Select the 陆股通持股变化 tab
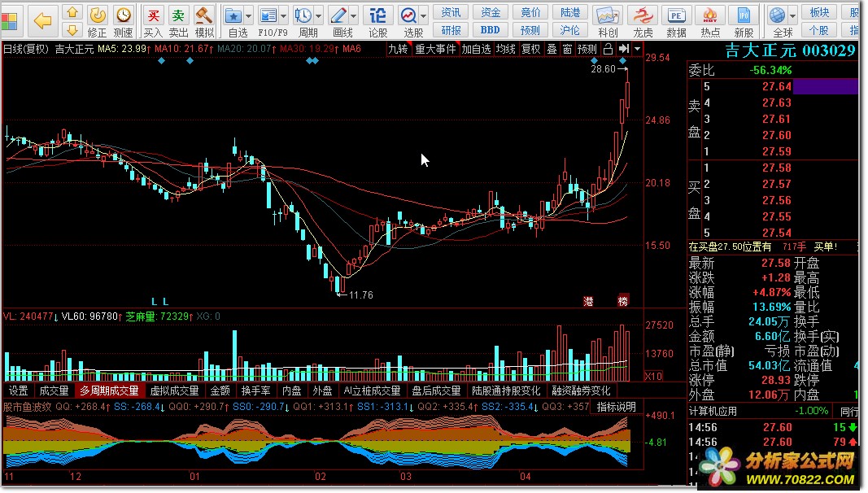The width and height of the screenshot is (868, 493). tap(506, 390)
